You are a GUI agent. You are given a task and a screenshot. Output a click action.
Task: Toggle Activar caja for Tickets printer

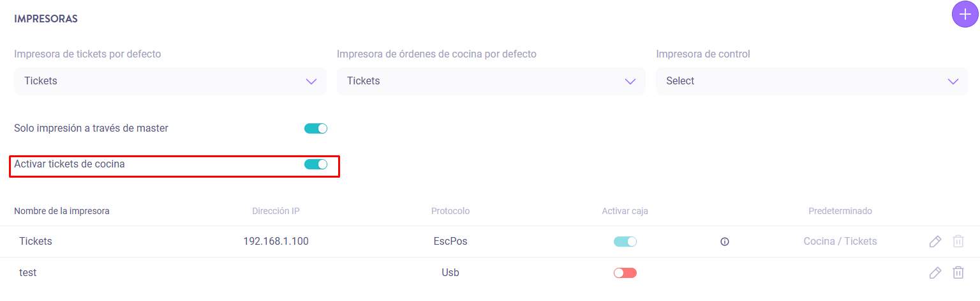coord(625,242)
